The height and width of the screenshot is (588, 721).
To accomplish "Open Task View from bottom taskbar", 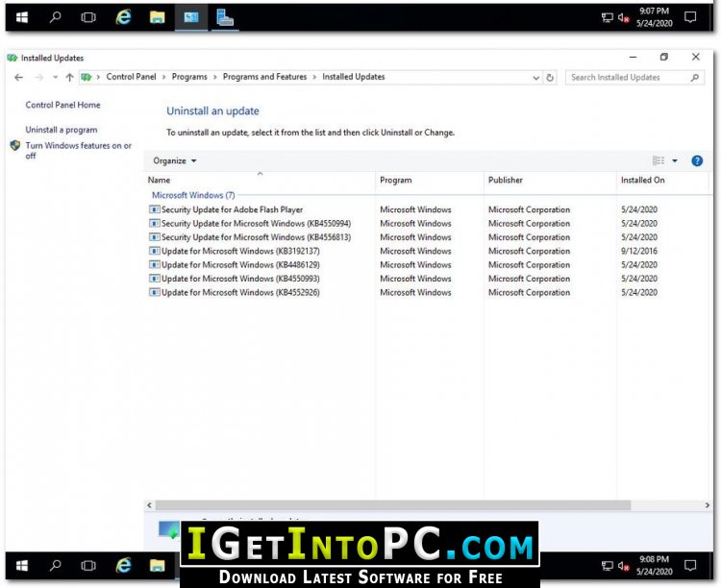I will coord(88,566).
